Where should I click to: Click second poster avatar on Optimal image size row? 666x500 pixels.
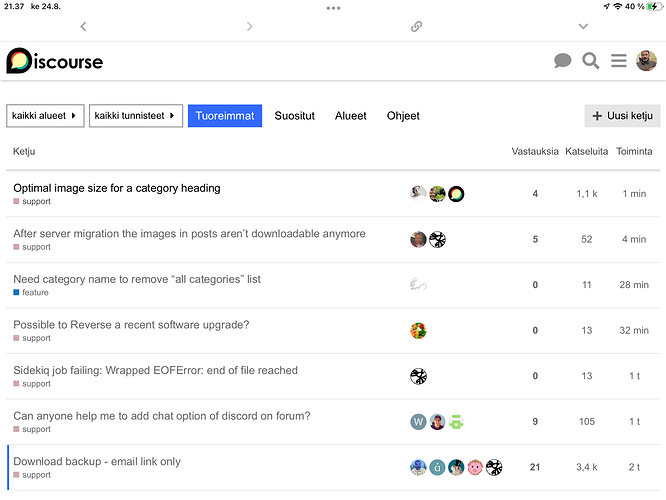click(x=437, y=194)
